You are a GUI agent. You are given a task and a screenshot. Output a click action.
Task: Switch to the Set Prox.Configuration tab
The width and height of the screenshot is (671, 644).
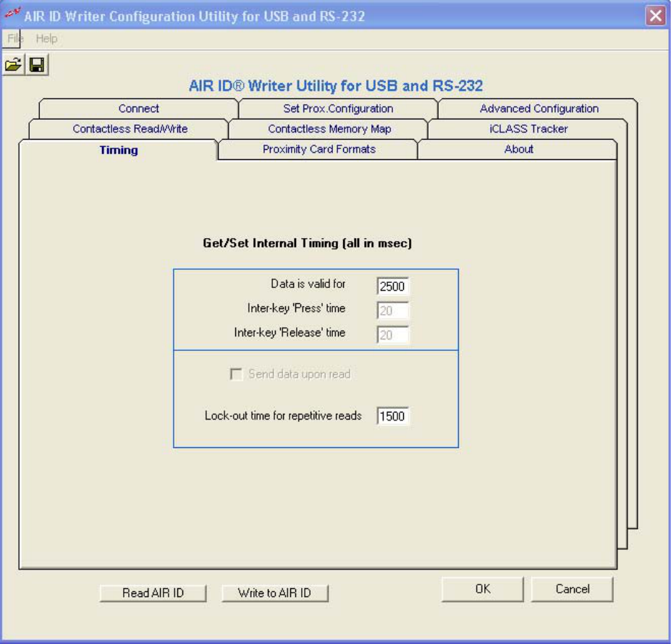338,109
